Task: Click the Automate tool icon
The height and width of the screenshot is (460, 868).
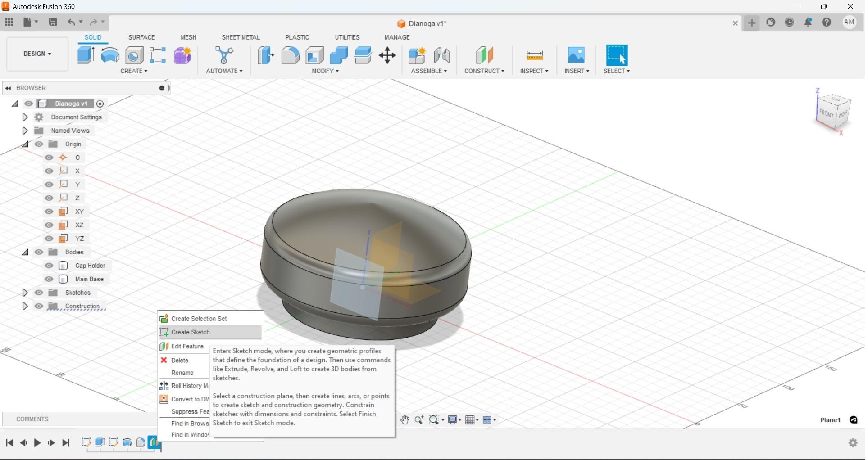Action: click(224, 55)
